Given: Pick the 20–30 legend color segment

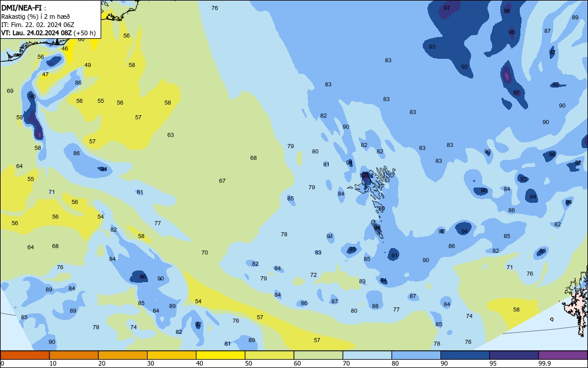Looking at the screenshot, I should [x=123, y=355].
